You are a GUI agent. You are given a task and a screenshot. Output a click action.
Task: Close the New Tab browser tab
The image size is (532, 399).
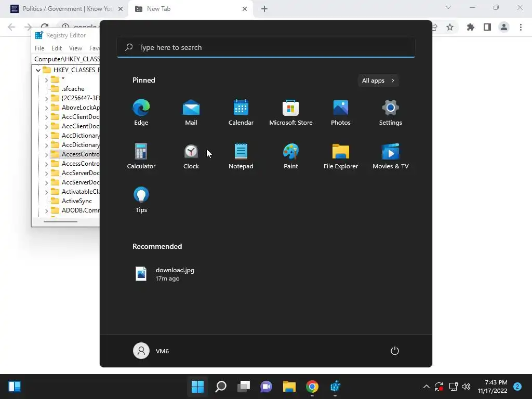tap(245, 9)
